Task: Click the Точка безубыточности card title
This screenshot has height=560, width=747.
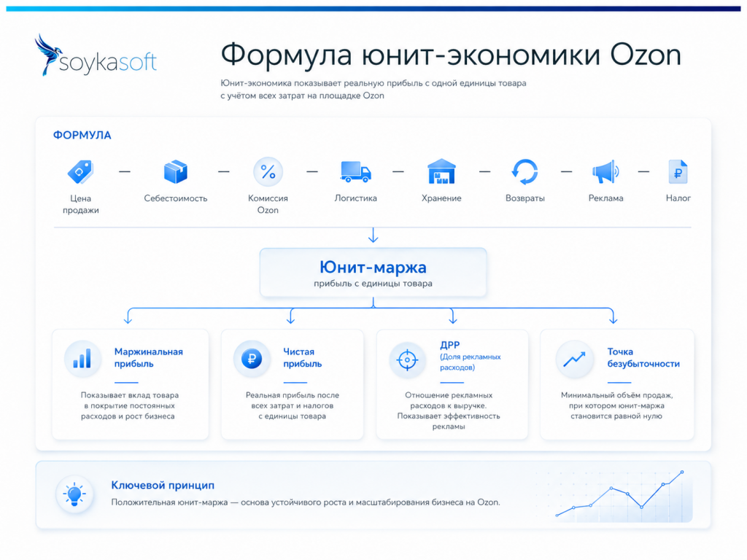Action: pyautogui.click(x=643, y=357)
